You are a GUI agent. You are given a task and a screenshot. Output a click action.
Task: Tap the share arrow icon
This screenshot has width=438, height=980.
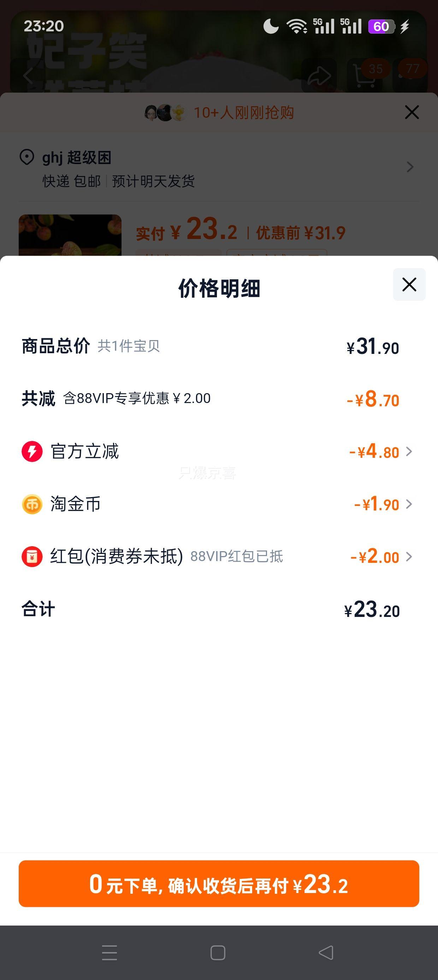pos(319,75)
